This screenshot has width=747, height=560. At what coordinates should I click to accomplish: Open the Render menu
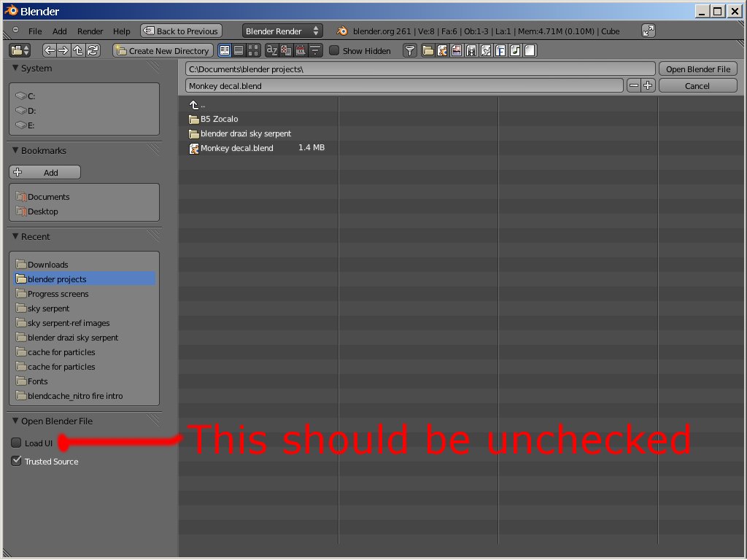90,31
